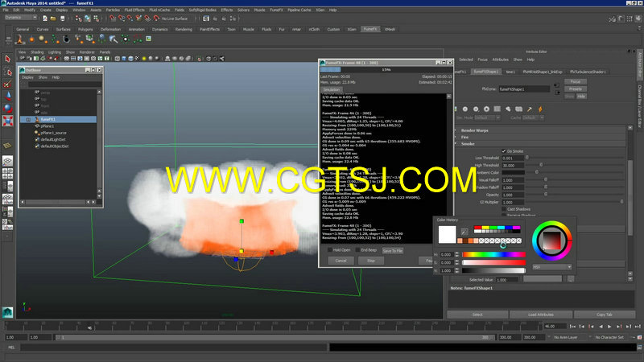This screenshot has width=644, height=362.
Task: Click the Stop simulation button
Action: tap(371, 261)
